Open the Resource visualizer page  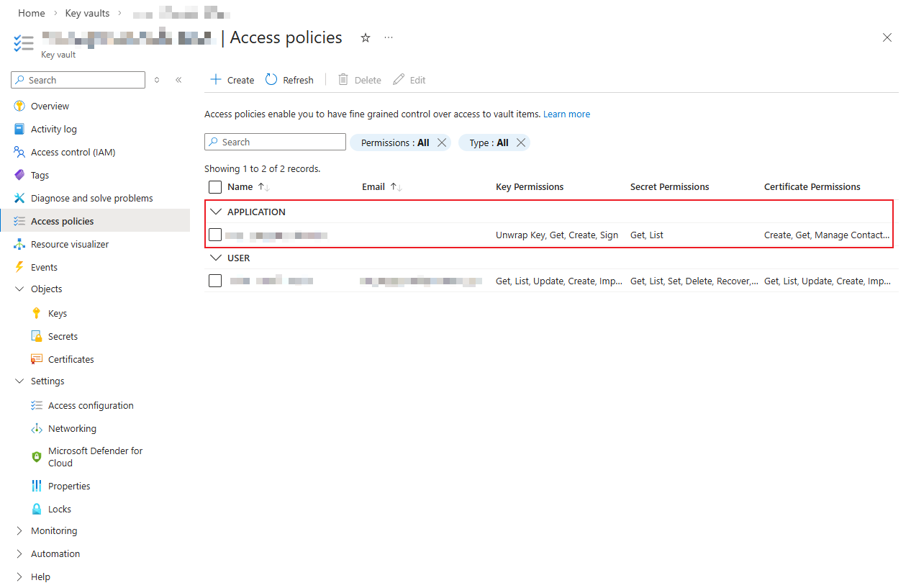click(70, 244)
